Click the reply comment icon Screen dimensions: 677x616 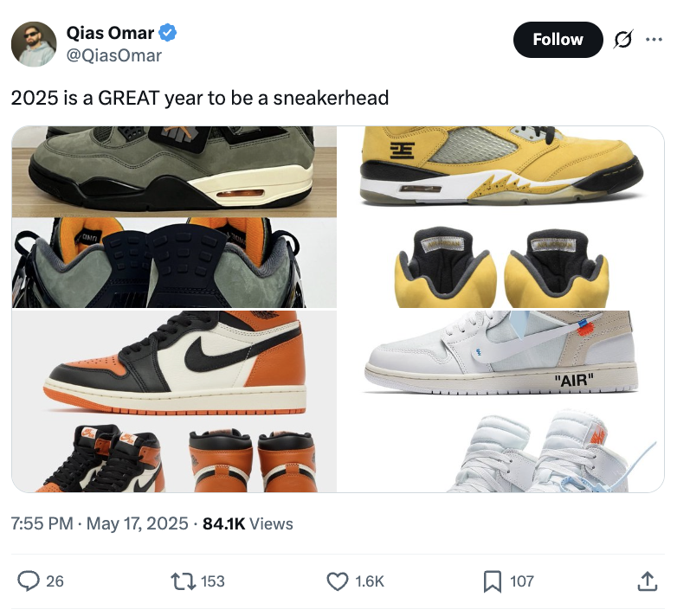pyautogui.click(x=29, y=581)
